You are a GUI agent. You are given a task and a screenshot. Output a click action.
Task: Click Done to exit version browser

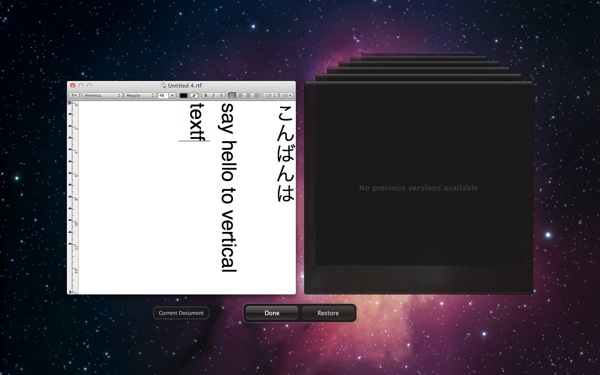click(x=272, y=313)
